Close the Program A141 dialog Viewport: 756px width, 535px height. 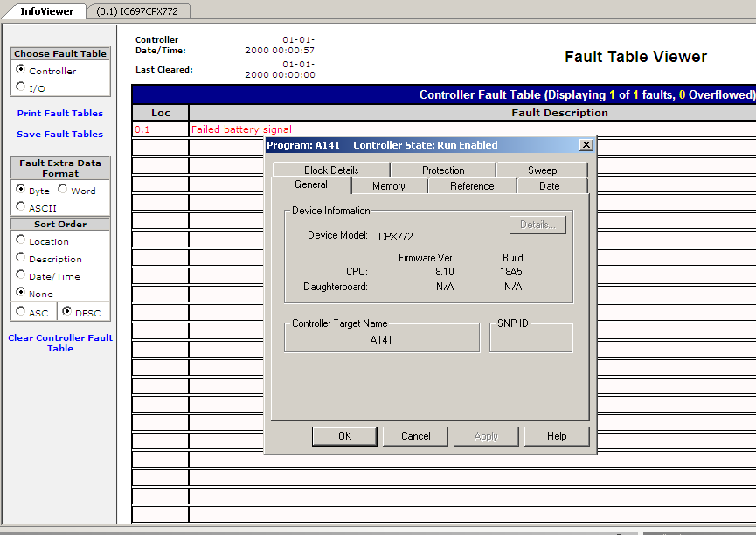(x=586, y=145)
